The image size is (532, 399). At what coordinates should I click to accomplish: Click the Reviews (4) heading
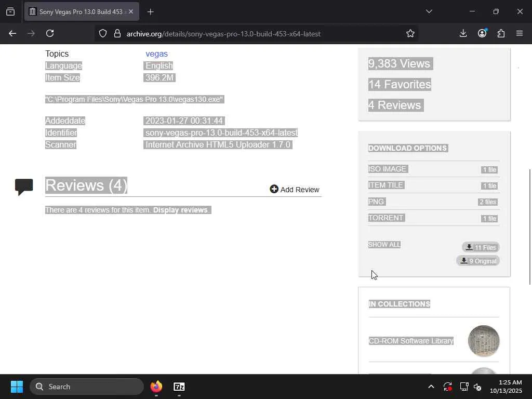(86, 185)
